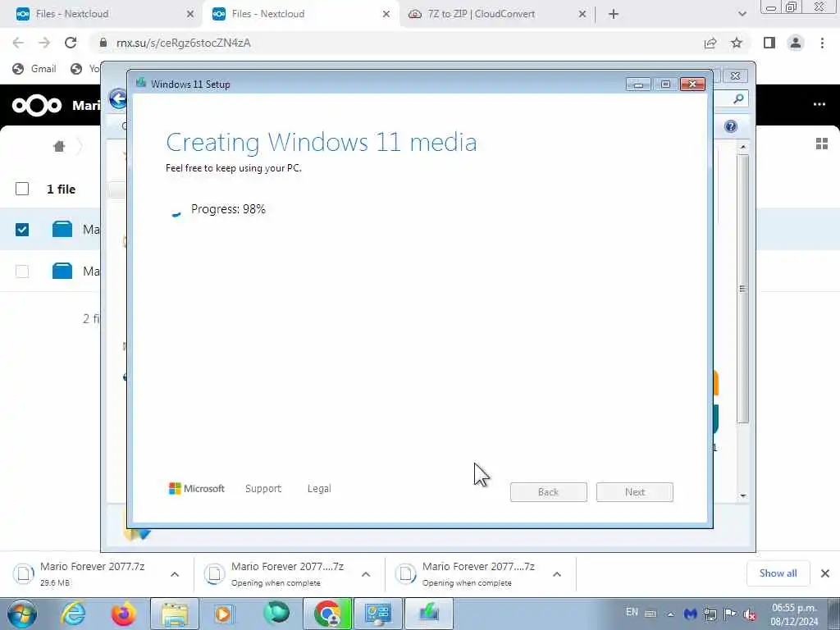Click scrollbar up arrow in background window
Screen dimensions: 840x630
tap(742, 146)
